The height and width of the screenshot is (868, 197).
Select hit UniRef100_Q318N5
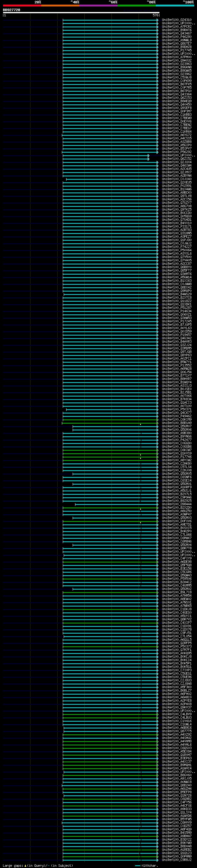tap(177, 233)
